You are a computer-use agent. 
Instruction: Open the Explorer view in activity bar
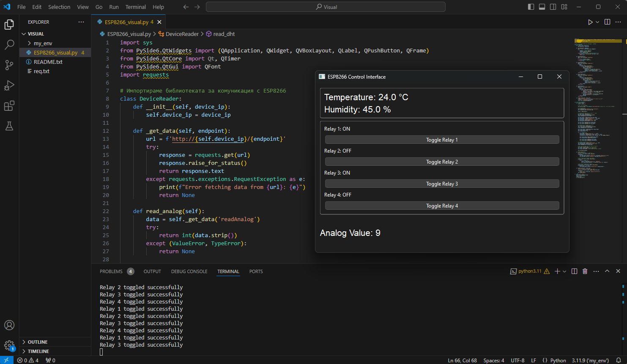pyautogui.click(x=9, y=25)
